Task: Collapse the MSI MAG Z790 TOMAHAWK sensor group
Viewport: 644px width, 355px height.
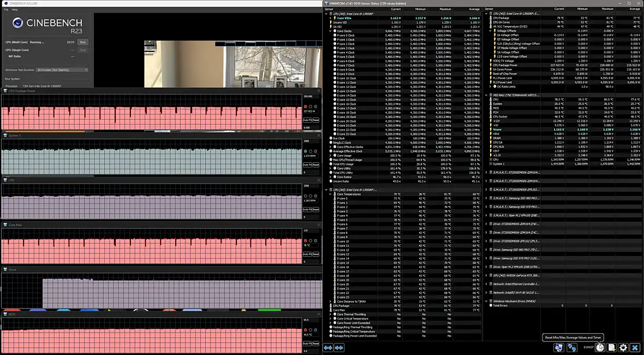Action: tap(486, 96)
